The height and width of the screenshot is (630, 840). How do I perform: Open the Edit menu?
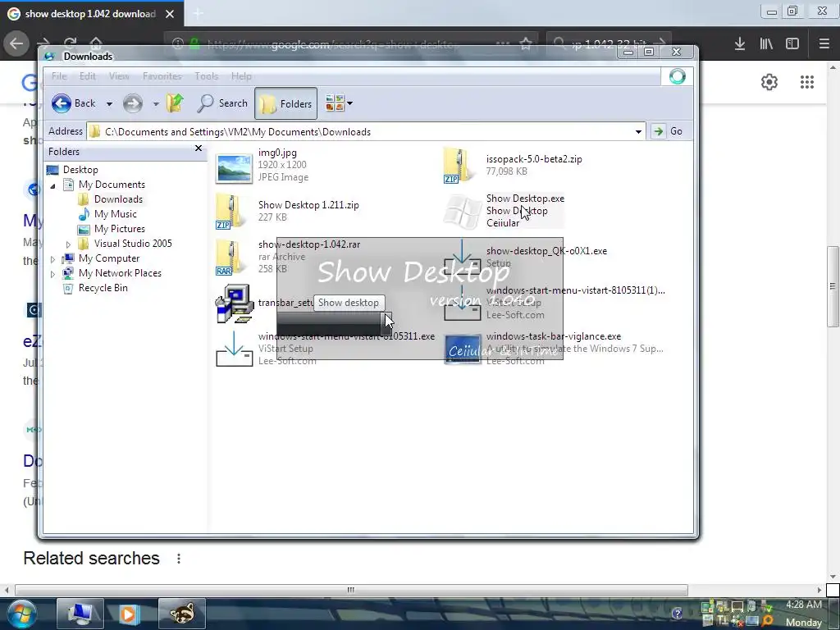click(x=87, y=76)
